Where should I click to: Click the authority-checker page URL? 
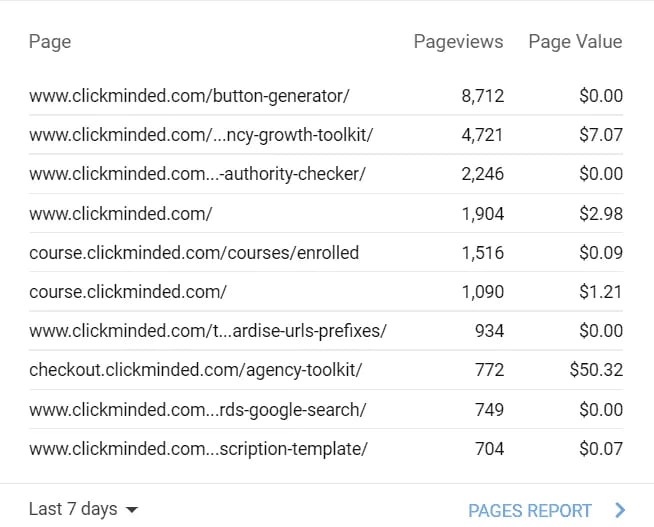click(x=197, y=174)
